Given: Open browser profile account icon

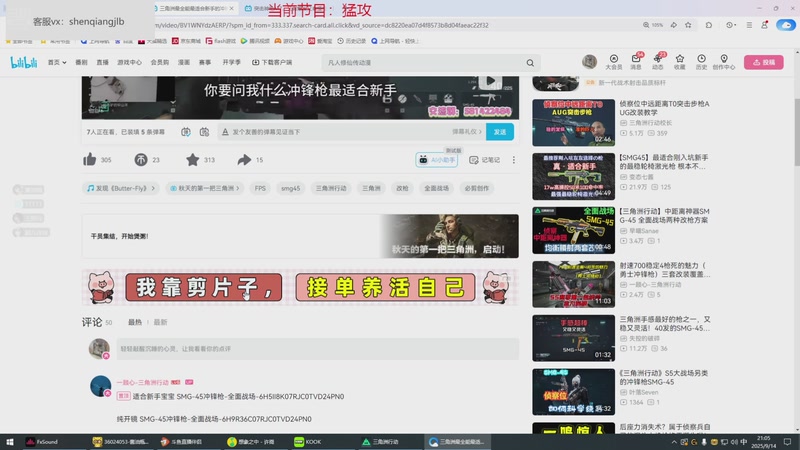Looking at the screenshot, I should click(x=764, y=24).
